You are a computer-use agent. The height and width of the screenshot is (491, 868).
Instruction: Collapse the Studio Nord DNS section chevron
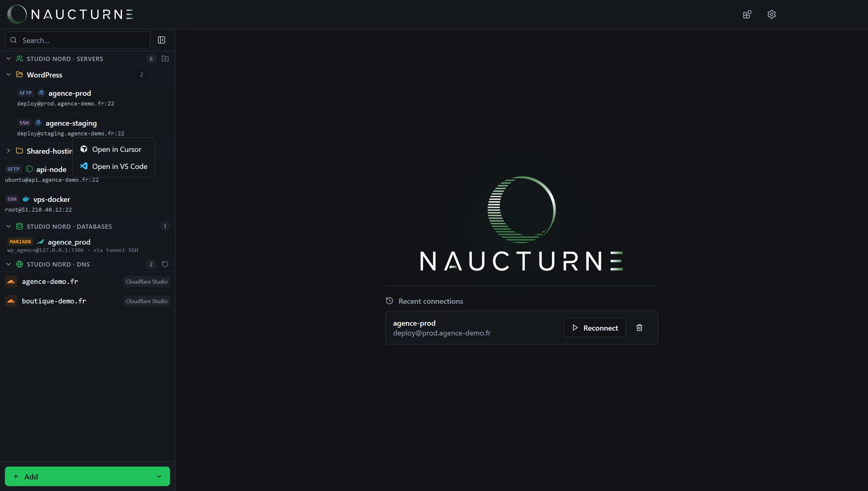(x=9, y=264)
